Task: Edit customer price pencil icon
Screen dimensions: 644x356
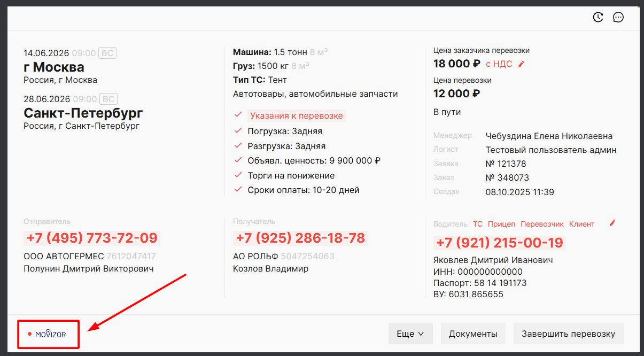Action: 522,64
